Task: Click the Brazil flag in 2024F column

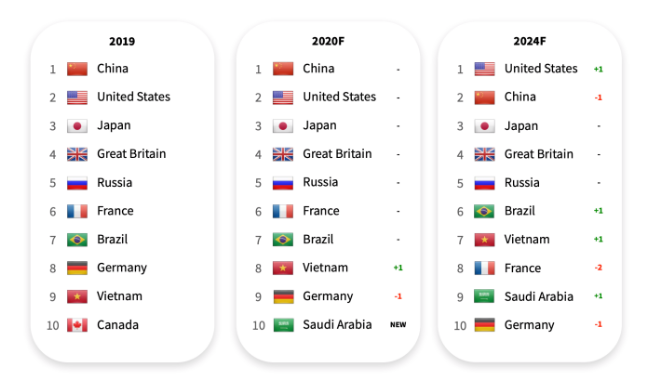Action: pos(484,211)
